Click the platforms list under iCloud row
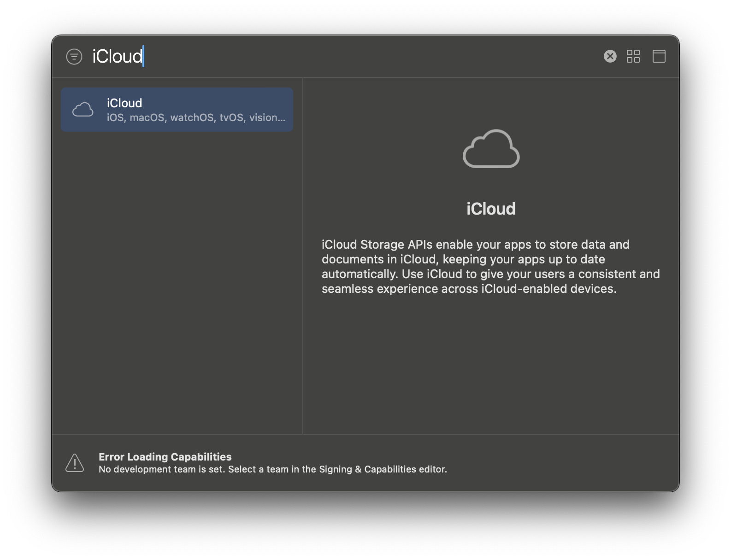This screenshot has width=731, height=560. (x=196, y=117)
